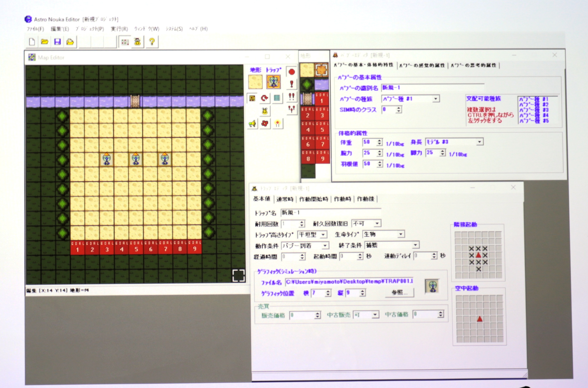
Task: Click the New file toolbar icon
Action: pyautogui.click(x=32, y=42)
